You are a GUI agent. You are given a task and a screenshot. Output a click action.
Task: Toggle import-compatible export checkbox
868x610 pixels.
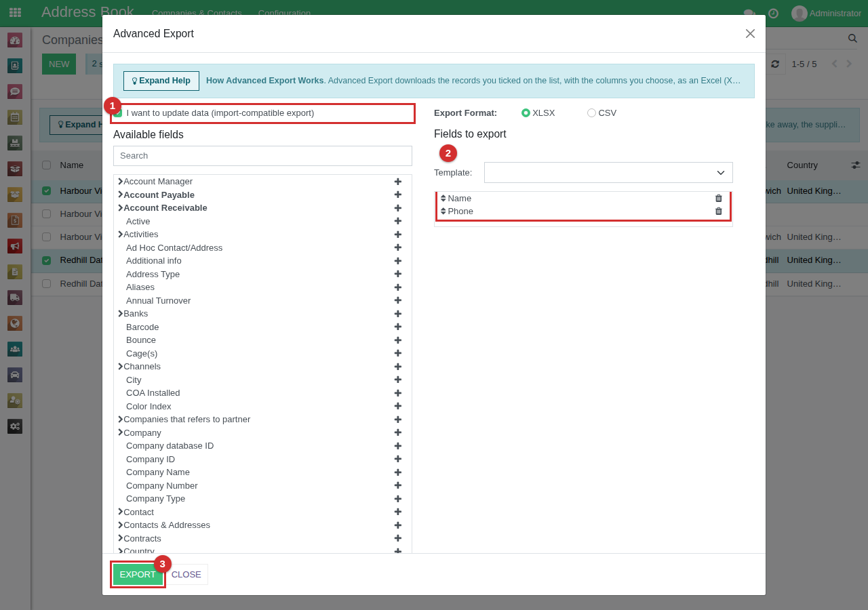pos(118,113)
